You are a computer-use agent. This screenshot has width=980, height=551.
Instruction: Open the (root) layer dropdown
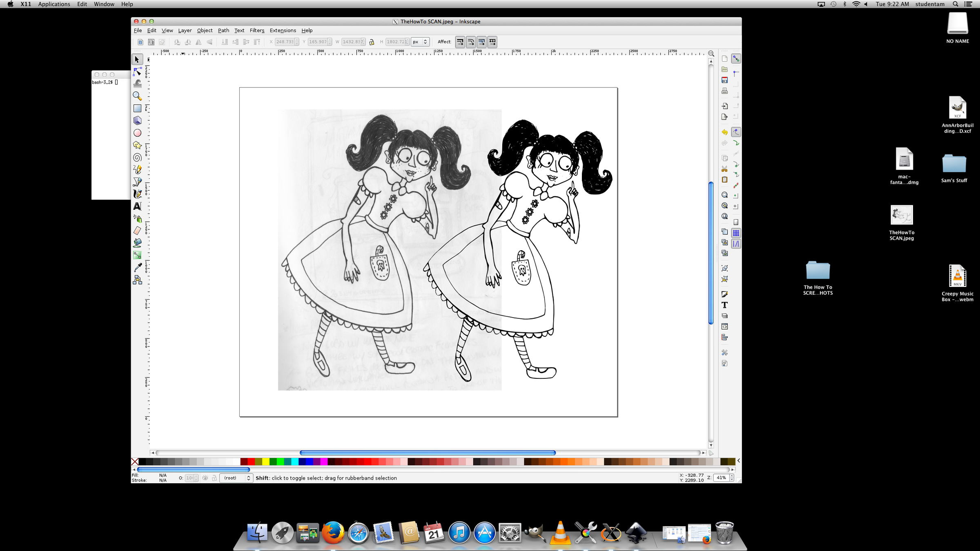236,478
